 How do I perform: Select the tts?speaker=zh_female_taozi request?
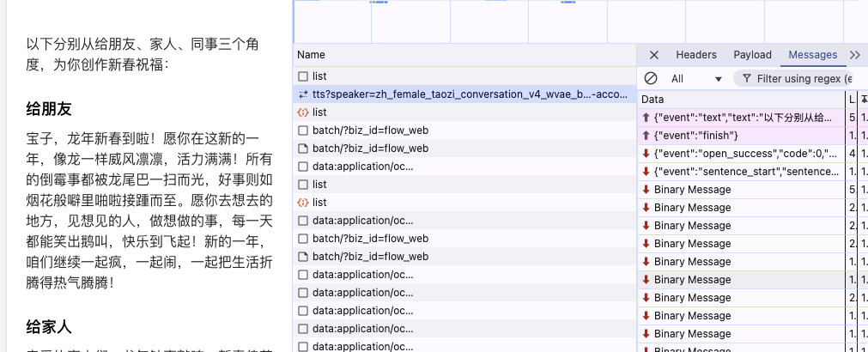coord(465,94)
